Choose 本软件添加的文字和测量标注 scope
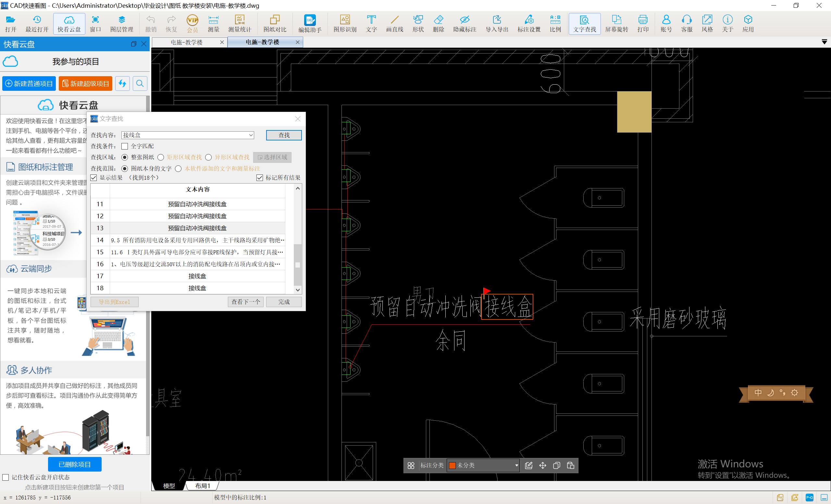This screenshot has width=831, height=504. pos(179,168)
